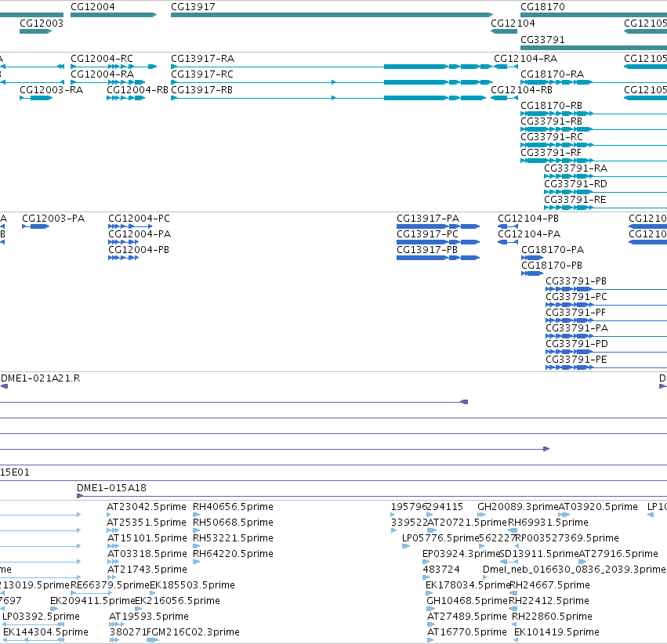Select the CG12003-PA protein label
Screen dimensions: 667x644
pyautogui.click(x=53, y=218)
